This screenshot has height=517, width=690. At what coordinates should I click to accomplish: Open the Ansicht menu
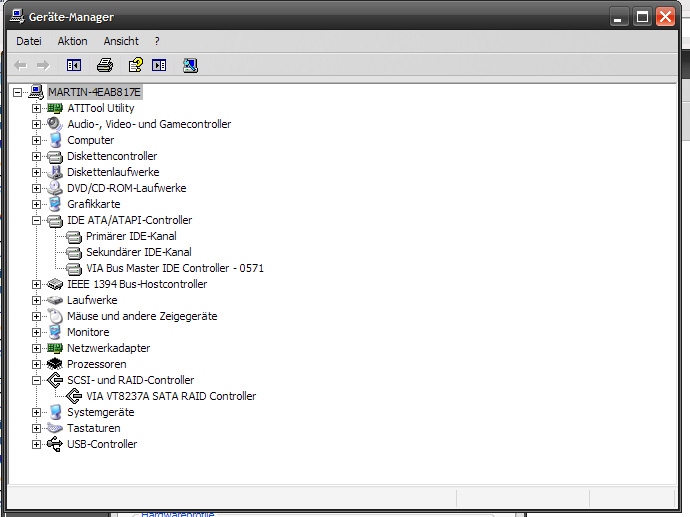tap(121, 41)
